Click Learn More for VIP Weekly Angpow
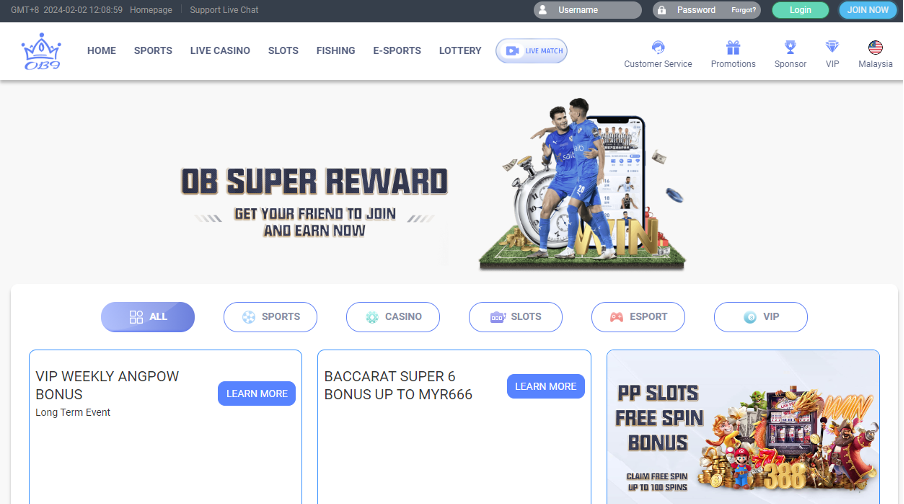 click(x=257, y=393)
